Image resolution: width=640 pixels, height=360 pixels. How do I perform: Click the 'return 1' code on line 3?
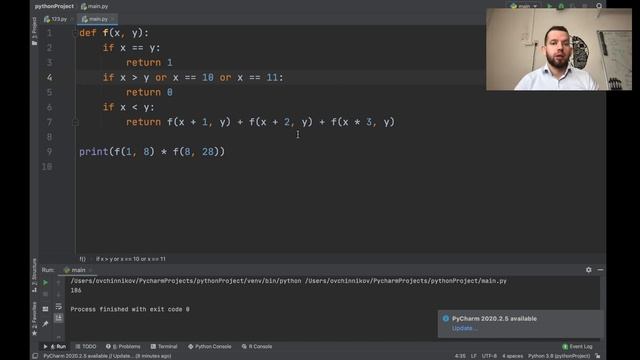coord(149,62)
